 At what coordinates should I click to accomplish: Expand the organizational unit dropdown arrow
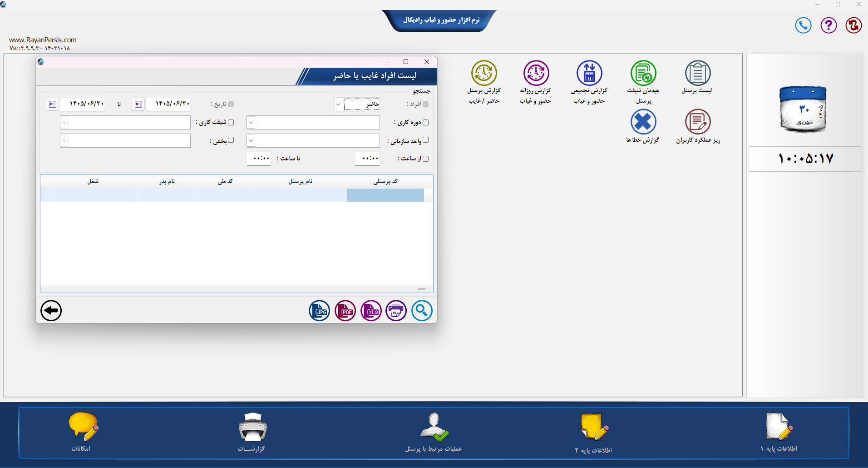tap(251, 141)
